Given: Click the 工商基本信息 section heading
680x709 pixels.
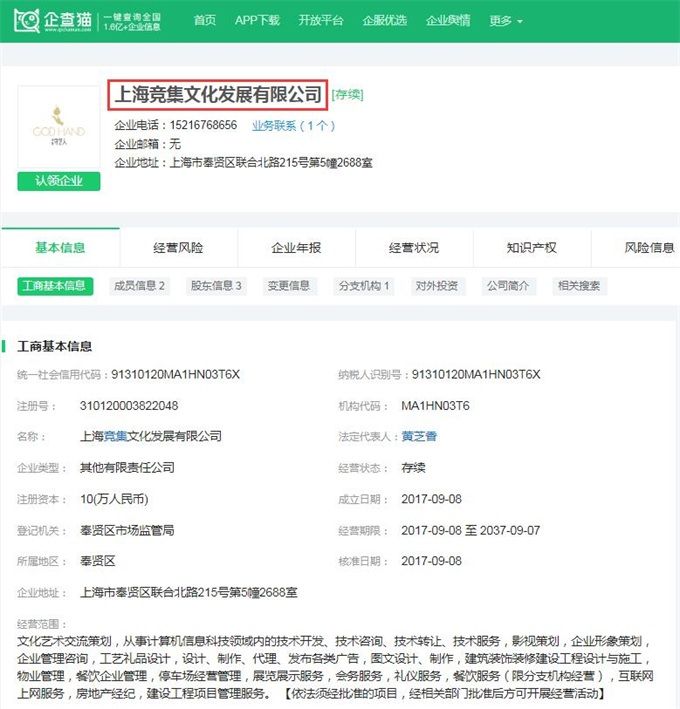Looking at the screenshot, I should (55, 346).
